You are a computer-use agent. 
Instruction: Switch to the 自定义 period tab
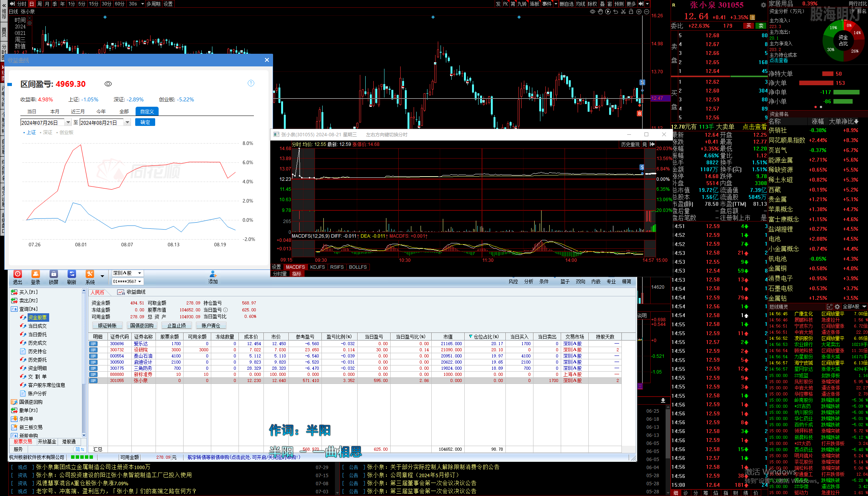[147, 111]
